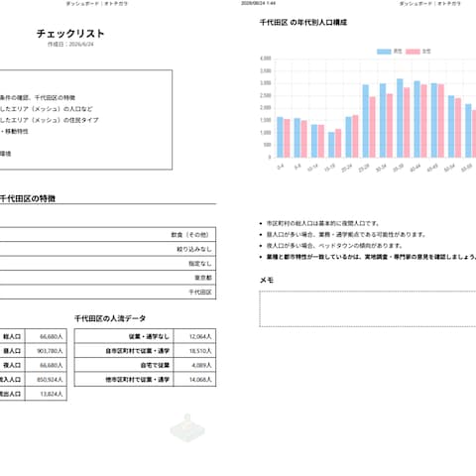Screen dimensions: 476x476
Task: Click the 従業・通学なし row label
Action: coord(149,336)
